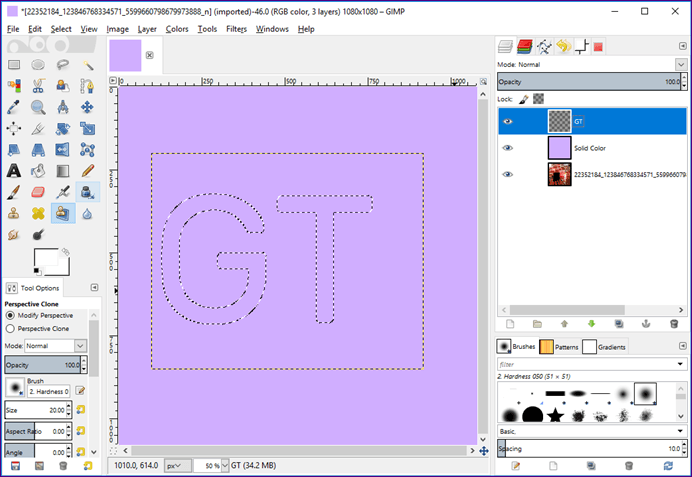Select the Text tool
This screenshot has height=477, width=692.
point(14,171)
